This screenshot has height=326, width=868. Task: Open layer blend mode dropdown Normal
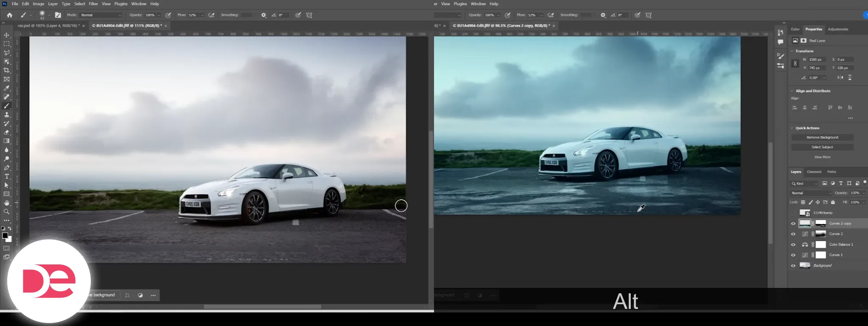[x=811, y=193]
